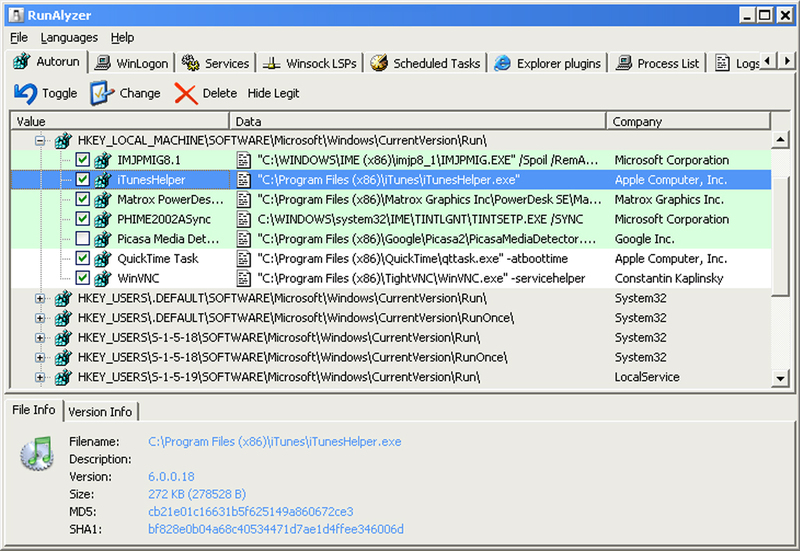
Task: Click the list scrollbar up arrow
Action: tap(781, 139)
